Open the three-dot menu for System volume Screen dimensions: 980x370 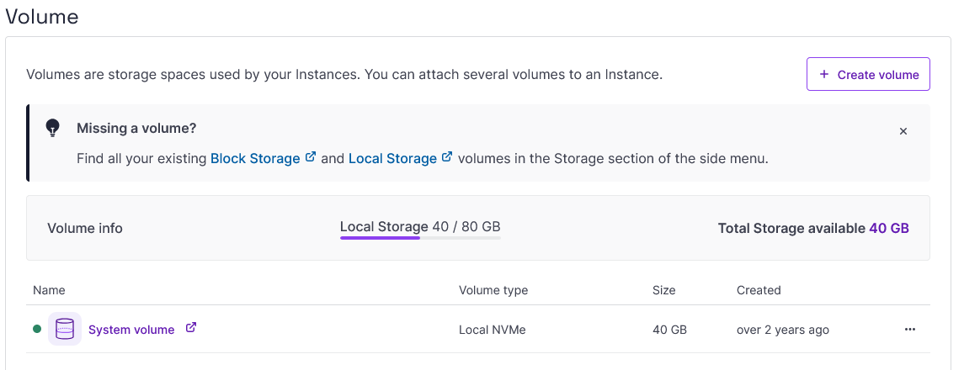tap(909, 330)
